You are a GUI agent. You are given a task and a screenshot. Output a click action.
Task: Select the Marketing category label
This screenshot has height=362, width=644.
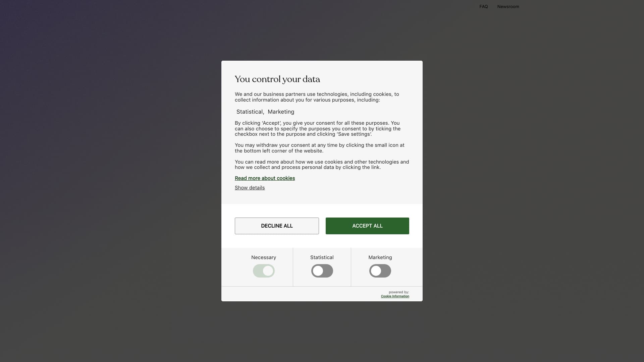(380, 257)
